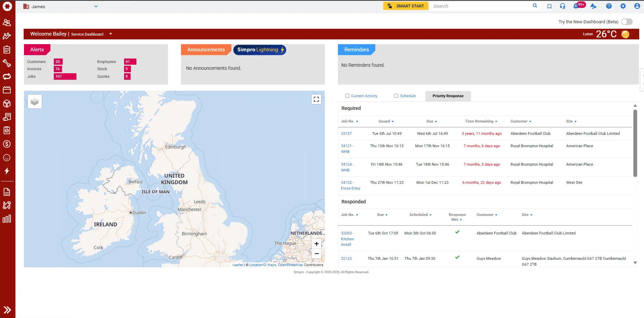Open the People icon in sidebar
The height and width of the screenshot is (318, 644).
tap(7, 23)
